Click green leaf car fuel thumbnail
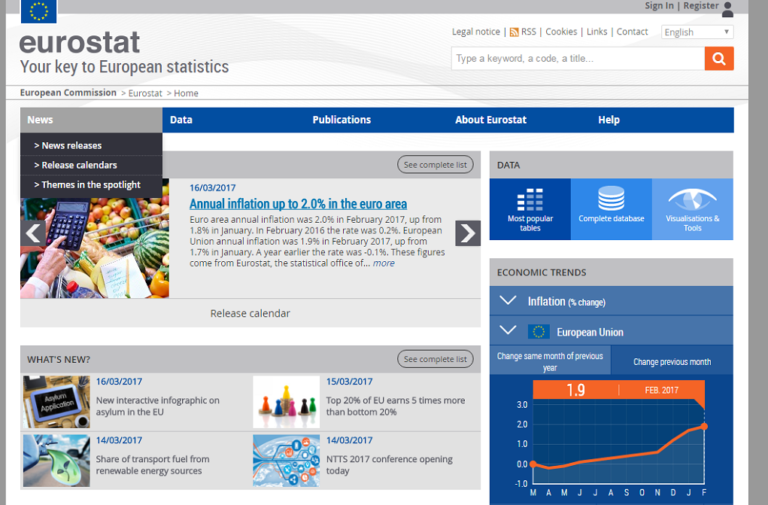The height and width of the screenshot is (505, 768). coord(56,460)
